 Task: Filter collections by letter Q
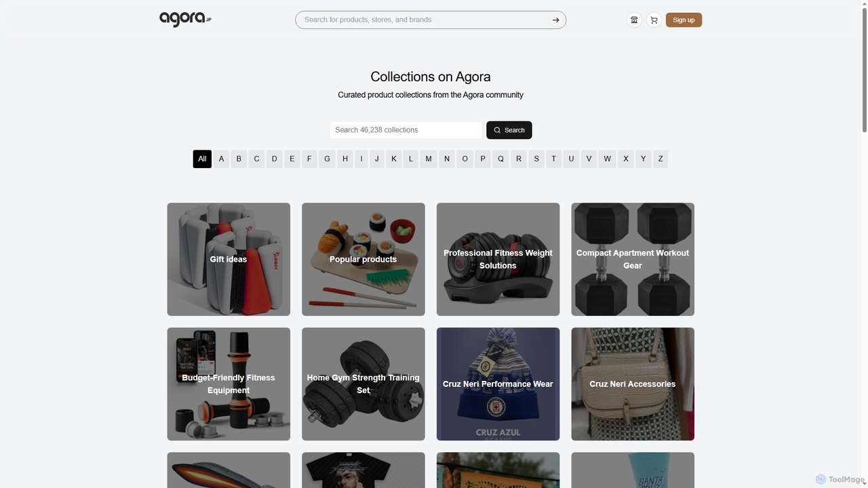point(500,159)
